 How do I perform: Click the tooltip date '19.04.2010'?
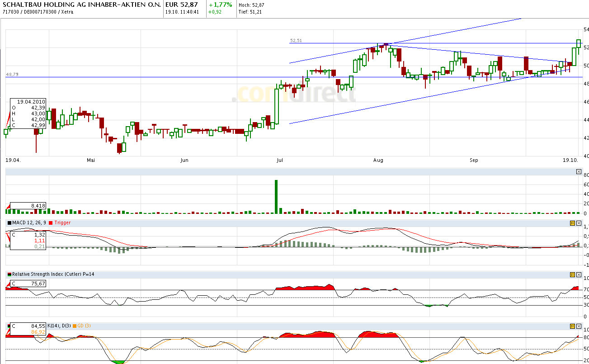pos(30,102)
